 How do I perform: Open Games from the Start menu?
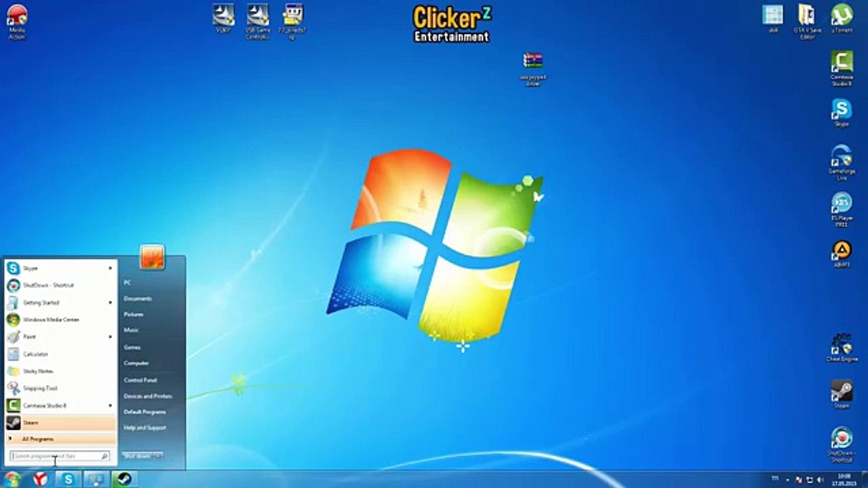[132, 347]
